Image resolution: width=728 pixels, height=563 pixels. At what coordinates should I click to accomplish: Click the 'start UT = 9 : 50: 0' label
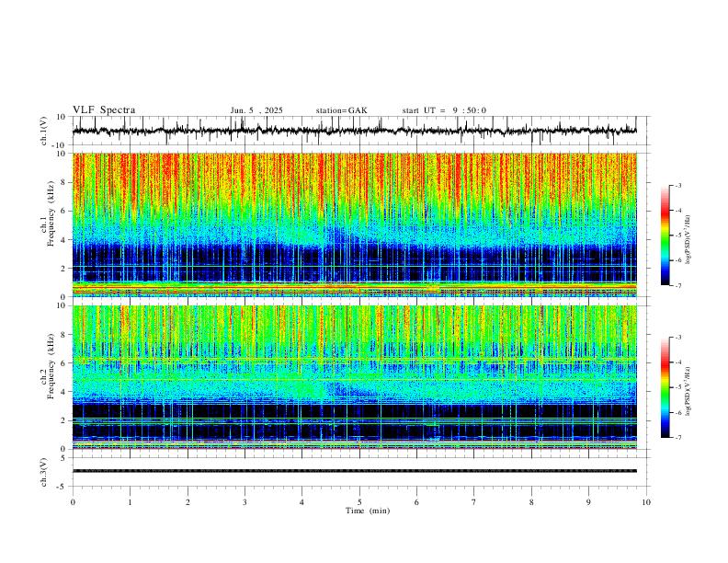click(444, 110)
